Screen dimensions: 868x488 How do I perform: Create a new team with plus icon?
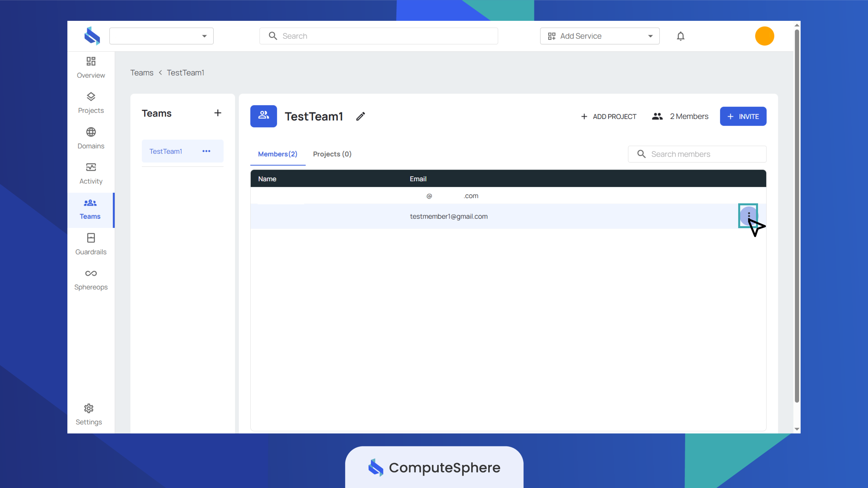point(218,113)
